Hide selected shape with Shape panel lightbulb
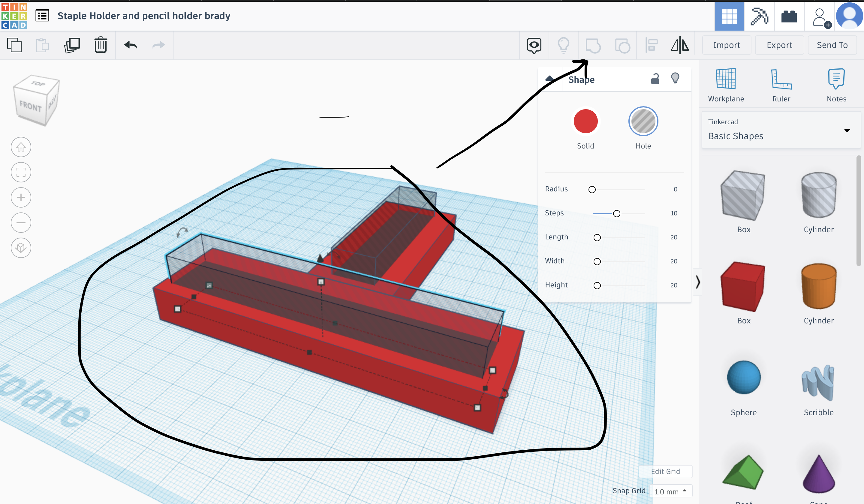 [675, 79]
